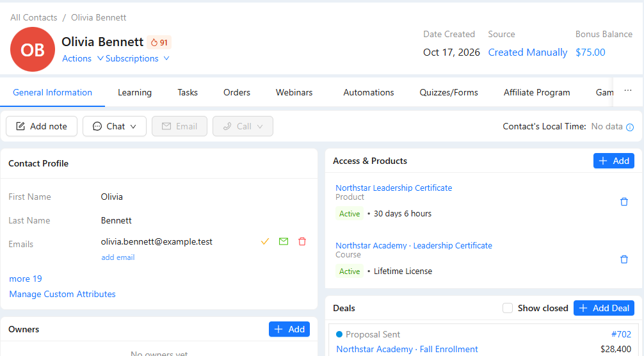Click the First Name value Olivia
The height and width of the screenshot is (356, 644).
tap(112, 197)
